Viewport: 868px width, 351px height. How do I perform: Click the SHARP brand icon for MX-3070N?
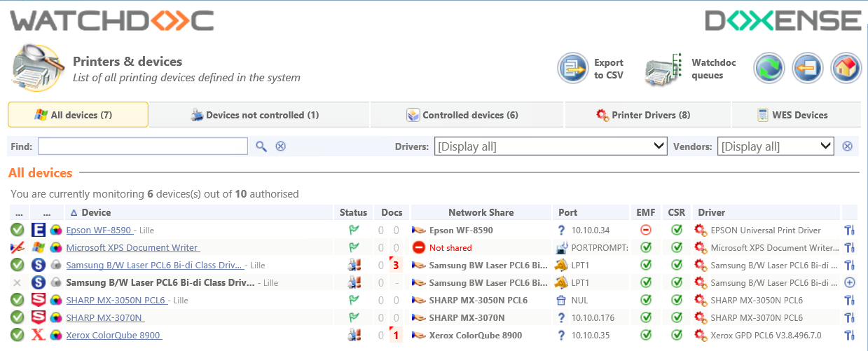coord(39,317)
